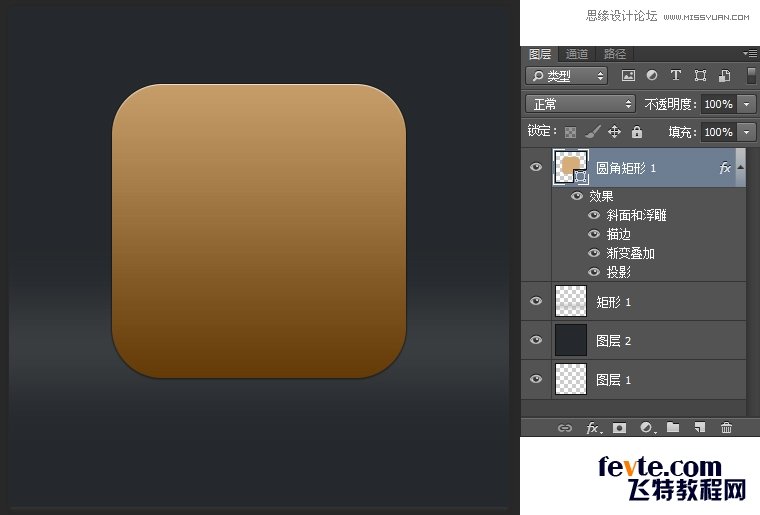Open the layers panel flyout menu
This screenshot has height=515, width=760.
click(x=750, y=53)
